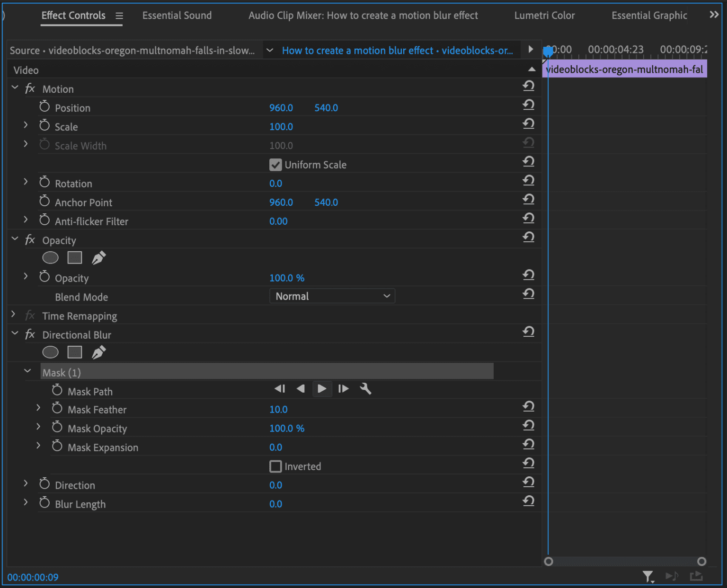Toggle animation stopwatch for Direction
The image size is (727, 588).
(44, 484)
